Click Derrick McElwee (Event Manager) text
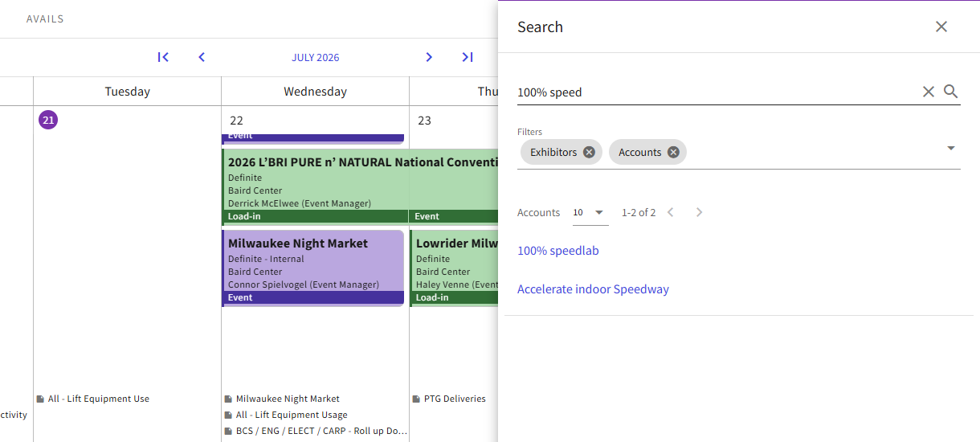Screen dimensions: 980x442 tap(300, 203)
